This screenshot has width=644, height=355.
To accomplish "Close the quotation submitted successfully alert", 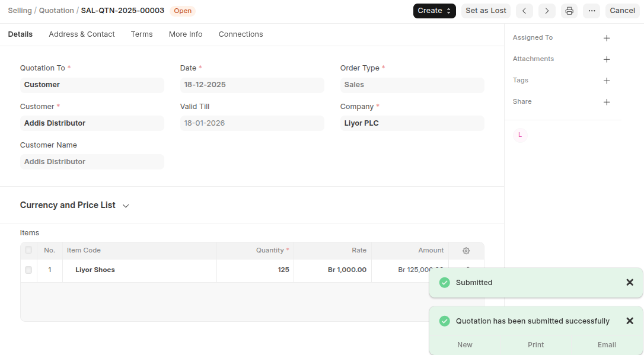I will pyautogui.click(x=630, y=321).
